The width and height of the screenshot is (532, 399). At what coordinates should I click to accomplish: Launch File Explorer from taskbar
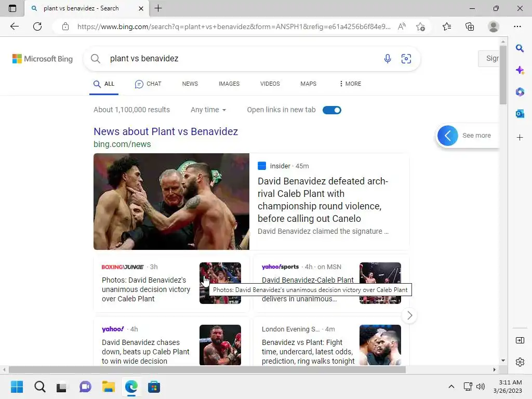tap(108, 387)
